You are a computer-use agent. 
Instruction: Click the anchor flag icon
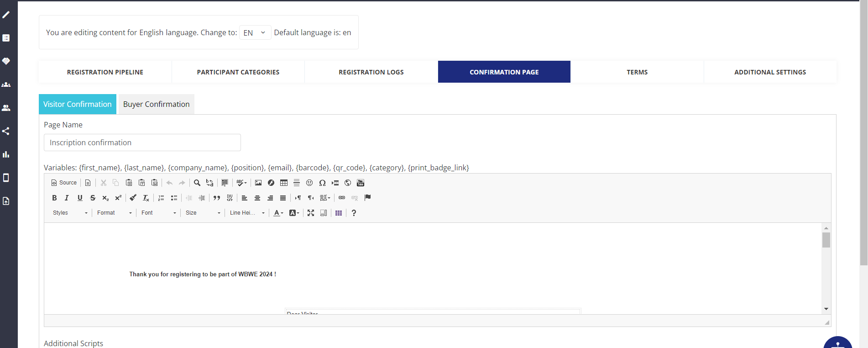point(368,198)
